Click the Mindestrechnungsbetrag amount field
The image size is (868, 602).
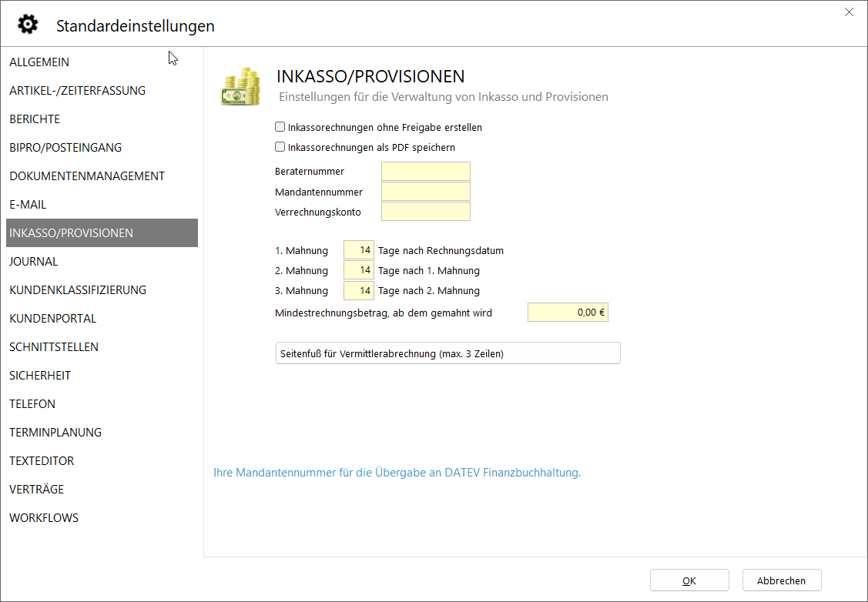568,313
